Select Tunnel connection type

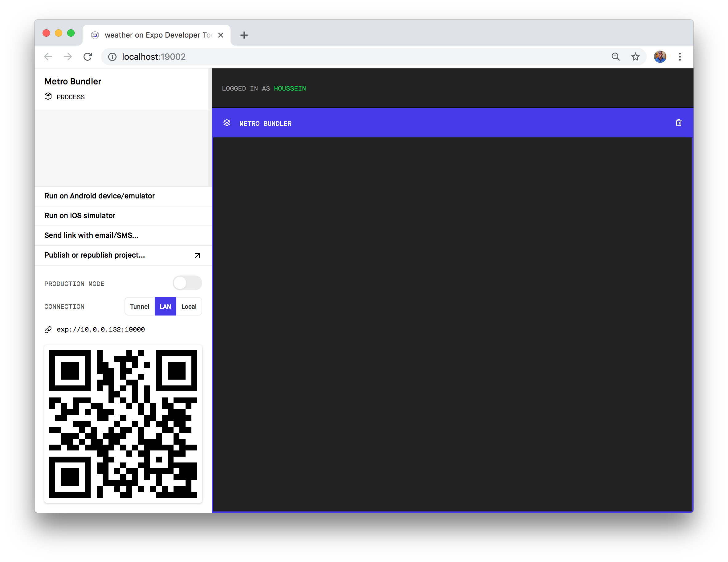coord(139,307)
